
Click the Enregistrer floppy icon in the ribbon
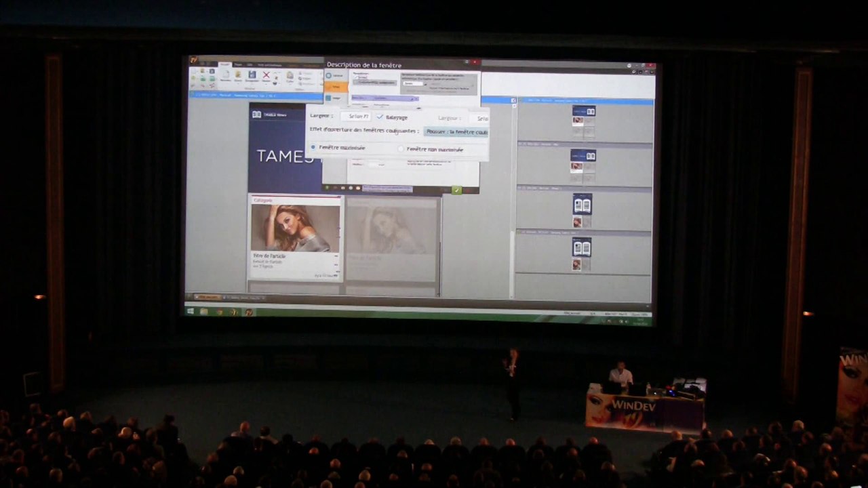click(252, 75)
